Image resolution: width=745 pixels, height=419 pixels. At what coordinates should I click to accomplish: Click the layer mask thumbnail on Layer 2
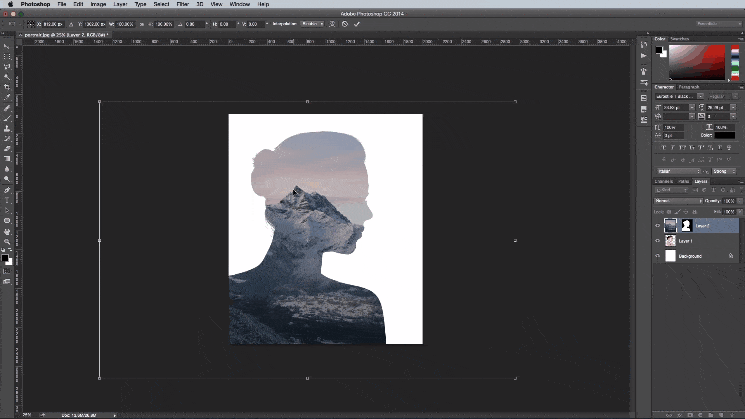pyautogui.click(x=686, y=226)
